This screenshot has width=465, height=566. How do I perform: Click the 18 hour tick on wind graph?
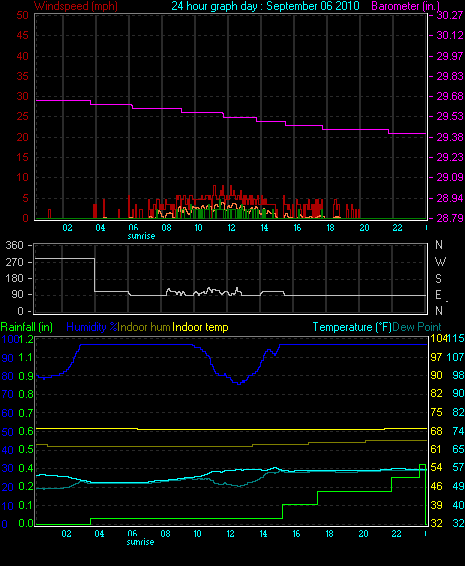click(330, 228)
